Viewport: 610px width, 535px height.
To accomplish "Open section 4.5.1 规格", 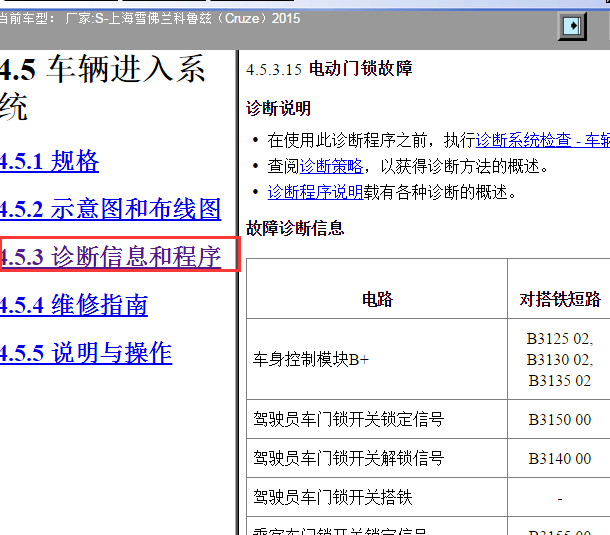I will [x=49, y=161].
